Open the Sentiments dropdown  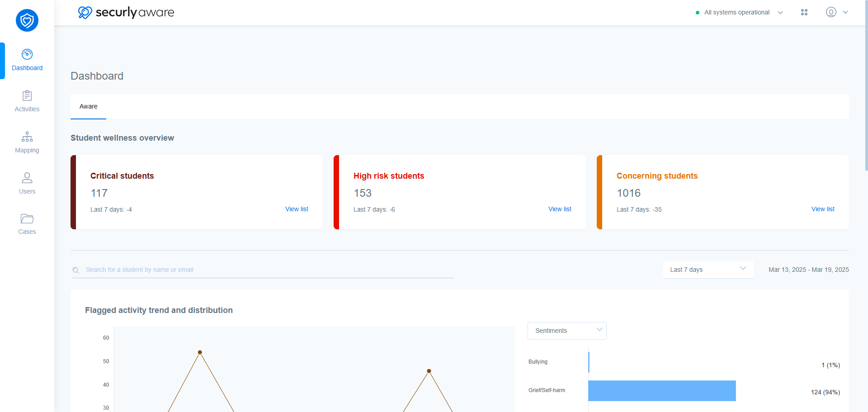567,331
